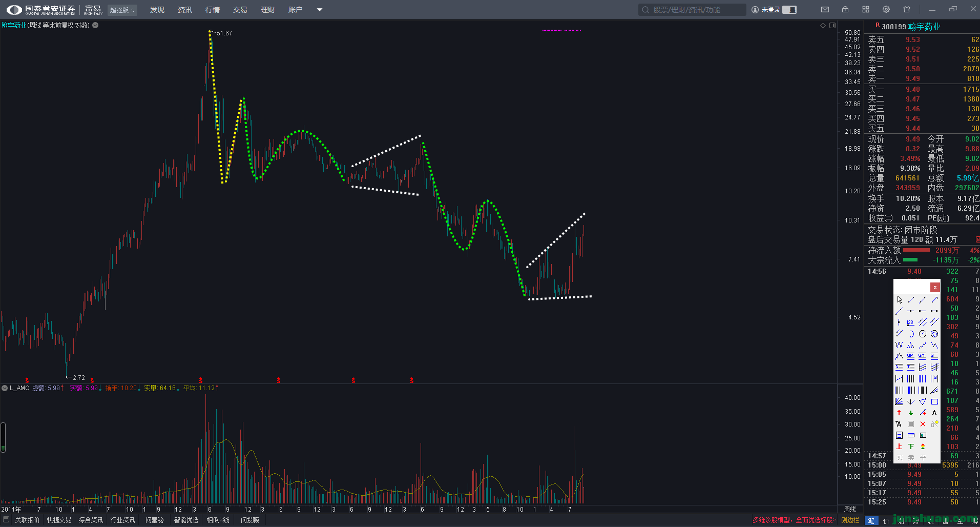Toggle the 侧边栏 sidebar button
The image size is (980, 527).
(x=850, y=520)
